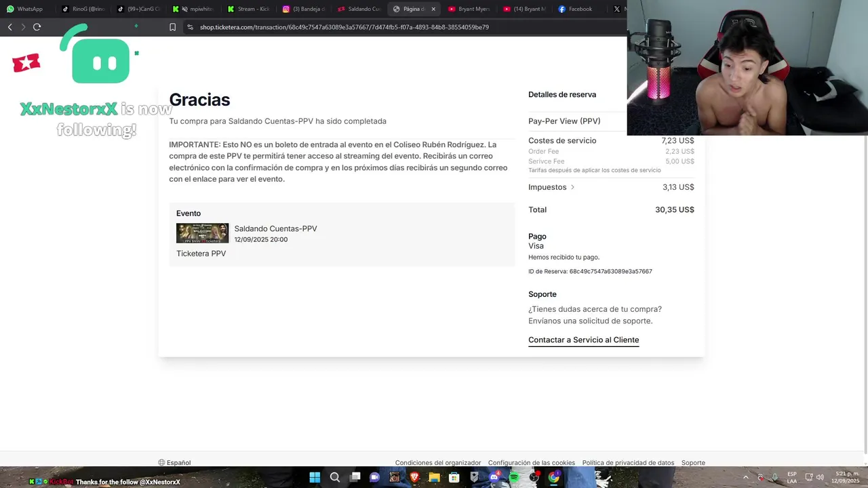Open Configuración de las cookies link

532,463
